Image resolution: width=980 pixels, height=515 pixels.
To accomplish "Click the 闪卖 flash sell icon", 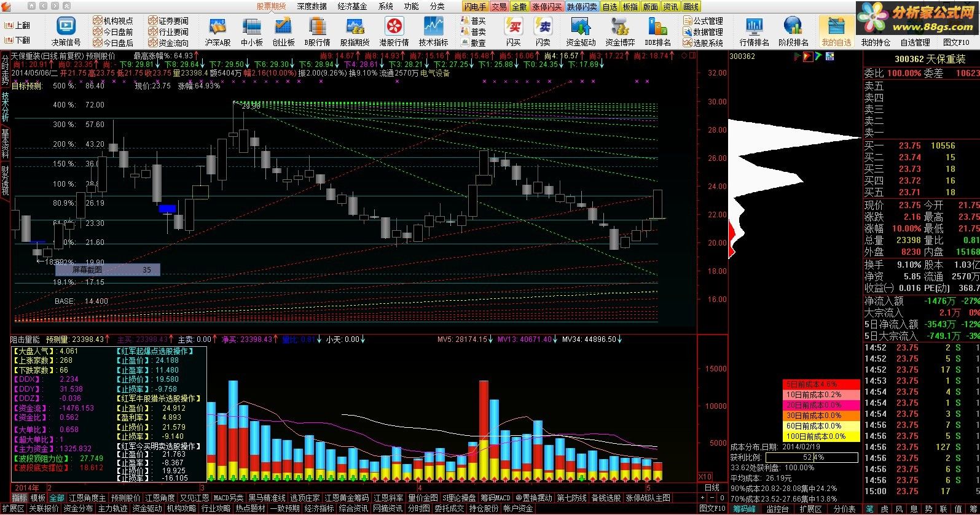I will (543, 31).
